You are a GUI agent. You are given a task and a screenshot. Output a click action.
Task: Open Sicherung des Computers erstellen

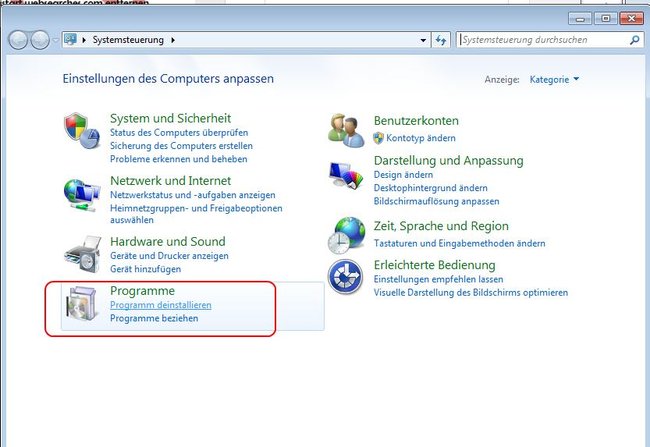(x=181, y=146)
